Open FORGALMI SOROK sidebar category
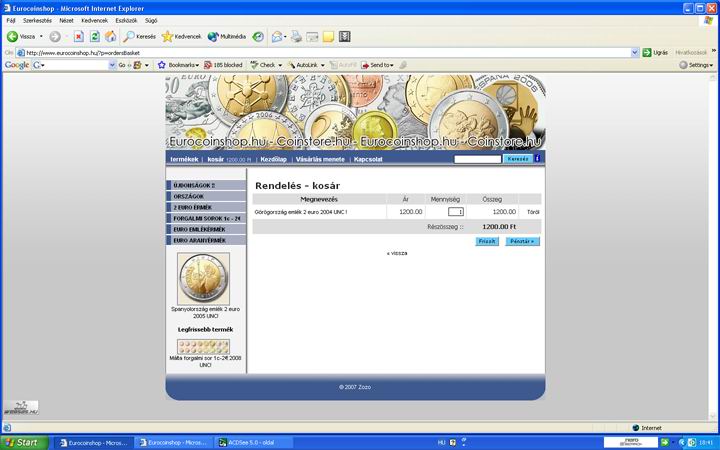Screen dimensions: 720x450 click(206, 218)
